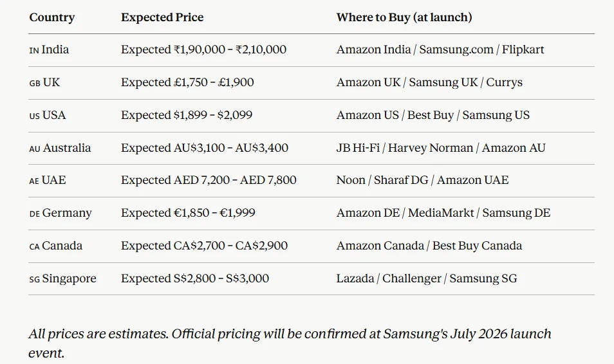Screen dimensions: 614x364
Task: Click the AE country code icon
Action: tap(34, 181)
